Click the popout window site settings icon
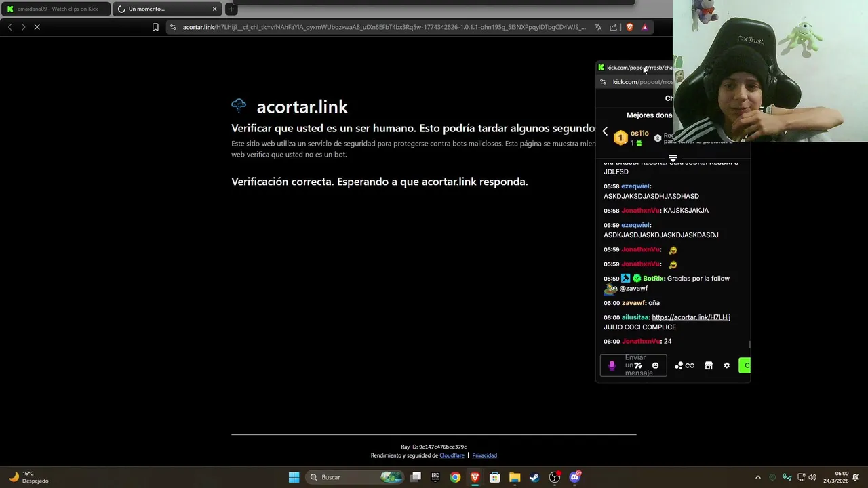Image resolution: width=868 pixels, height=488 pixels. click(x=603, y=82)
